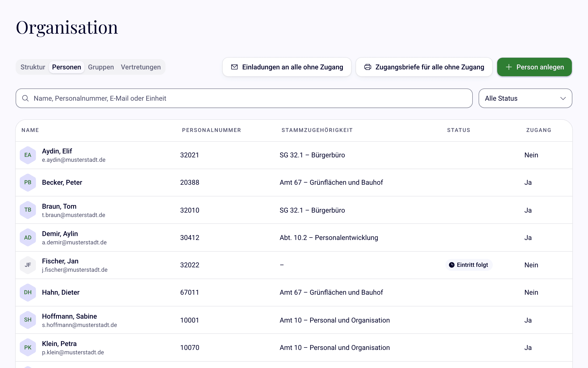The image size is (588, 368).
Task: Click p.klein@musterstadt.de e-mail
Action: click(73, 352)
